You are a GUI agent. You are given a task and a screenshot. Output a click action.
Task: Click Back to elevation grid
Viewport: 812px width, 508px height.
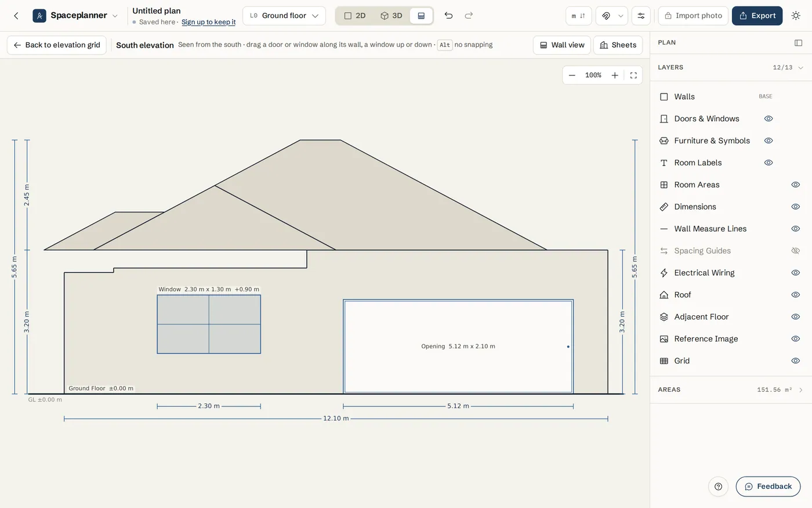[56, 45]
